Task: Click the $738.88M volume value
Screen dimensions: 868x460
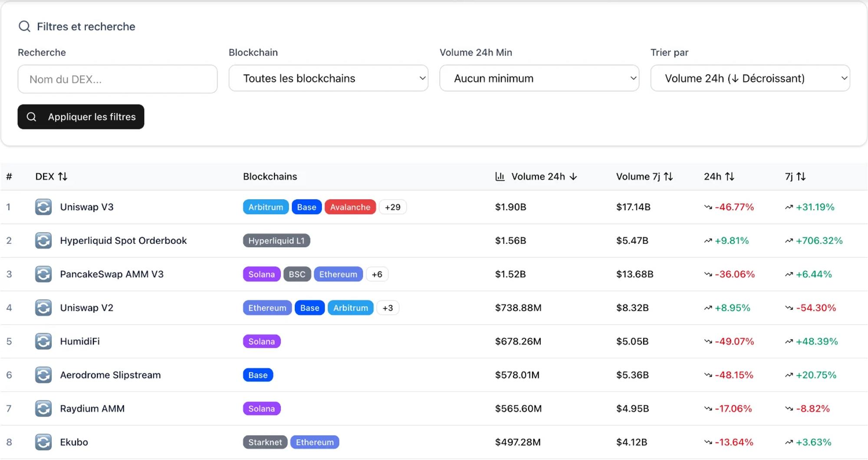Action: click(518, 308)
